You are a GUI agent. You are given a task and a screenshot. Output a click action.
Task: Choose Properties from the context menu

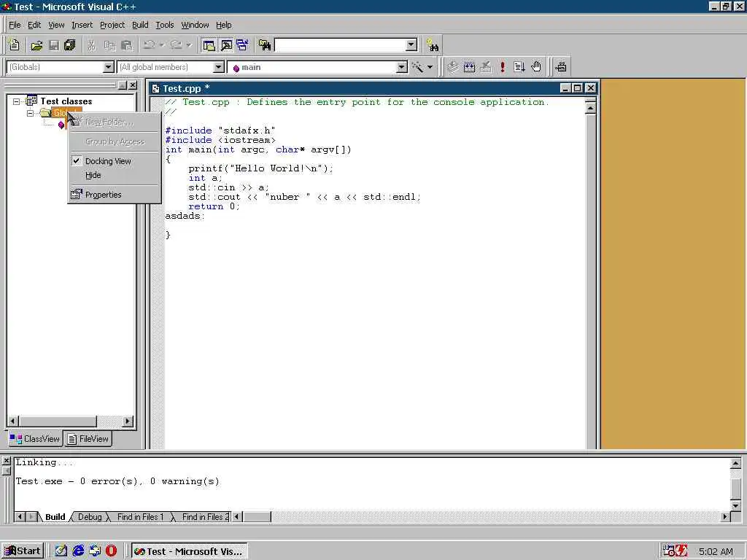coord(115,194)
